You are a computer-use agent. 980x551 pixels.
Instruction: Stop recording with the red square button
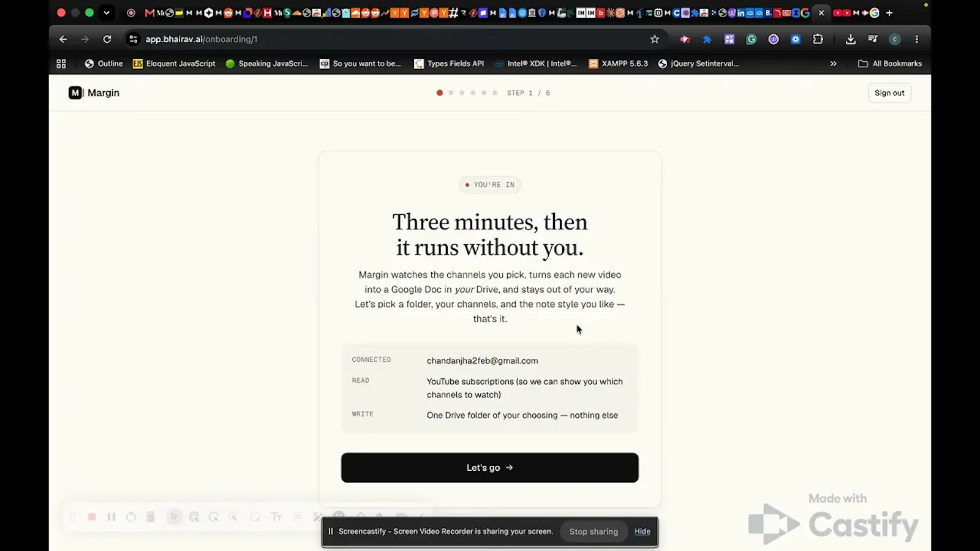92,517
